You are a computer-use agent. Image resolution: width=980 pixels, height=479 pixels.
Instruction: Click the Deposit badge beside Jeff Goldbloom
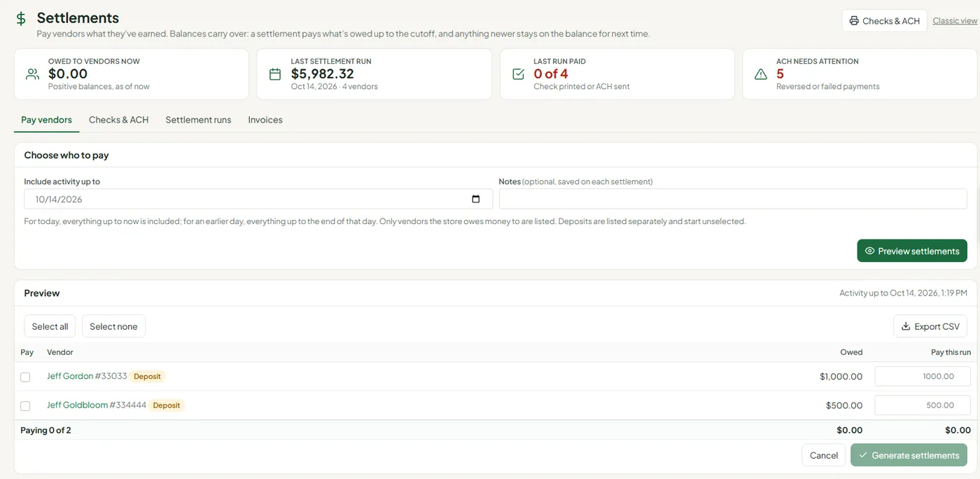167,405
